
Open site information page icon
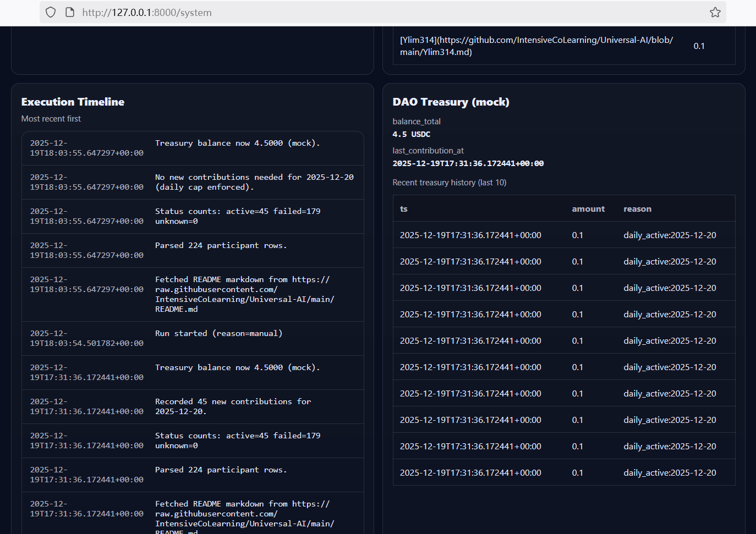[x=70, y=12]
